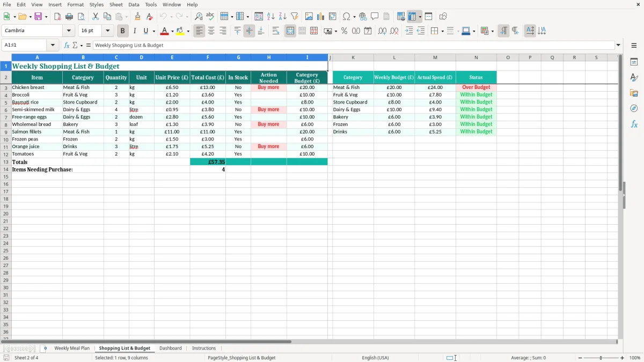Click the Sort Descending icon
Screen dimensions: 644x362
pyautogui.click(x=283, y=17)
